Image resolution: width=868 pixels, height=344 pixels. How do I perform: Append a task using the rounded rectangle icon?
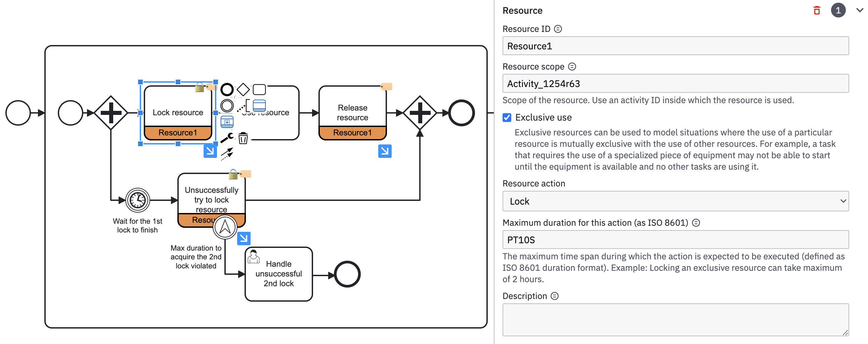pyautogui.click(x=259, y=90)
